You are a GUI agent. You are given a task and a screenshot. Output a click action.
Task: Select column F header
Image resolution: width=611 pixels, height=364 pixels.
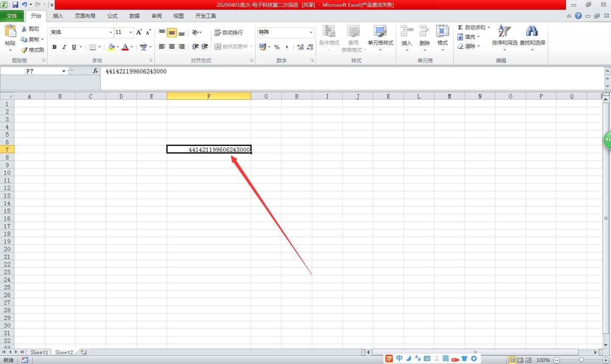point(209,96)
